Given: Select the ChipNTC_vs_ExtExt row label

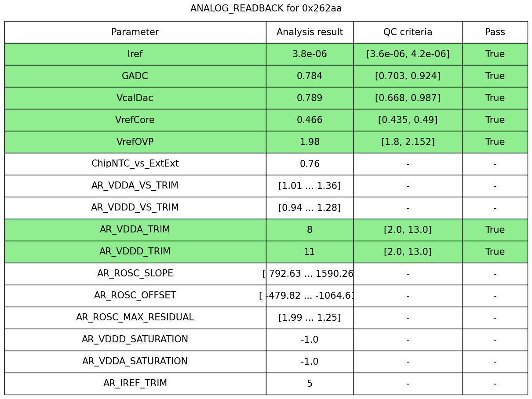Looking at the screenshot, I should pyautogui.click(x=135, y=164).
